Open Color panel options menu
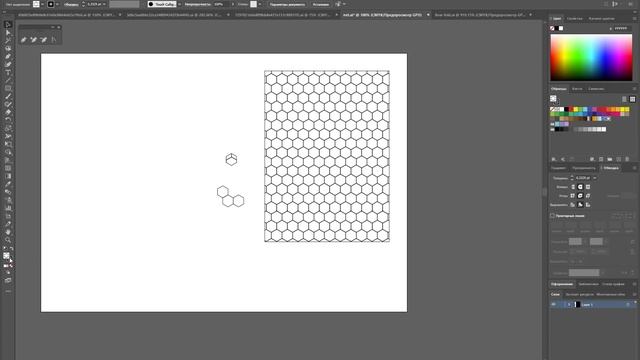640x360 pixels. [x=634, y=18]
